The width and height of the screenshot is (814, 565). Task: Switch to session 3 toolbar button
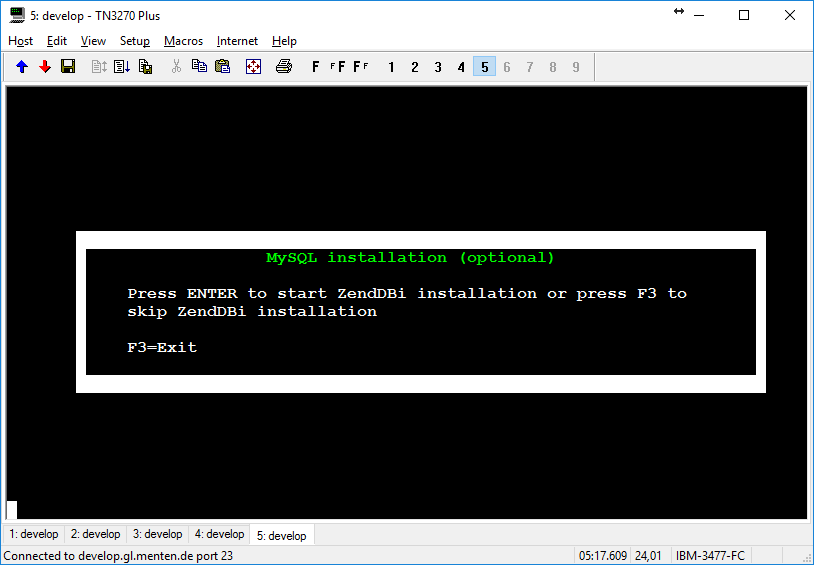(438, 67)
